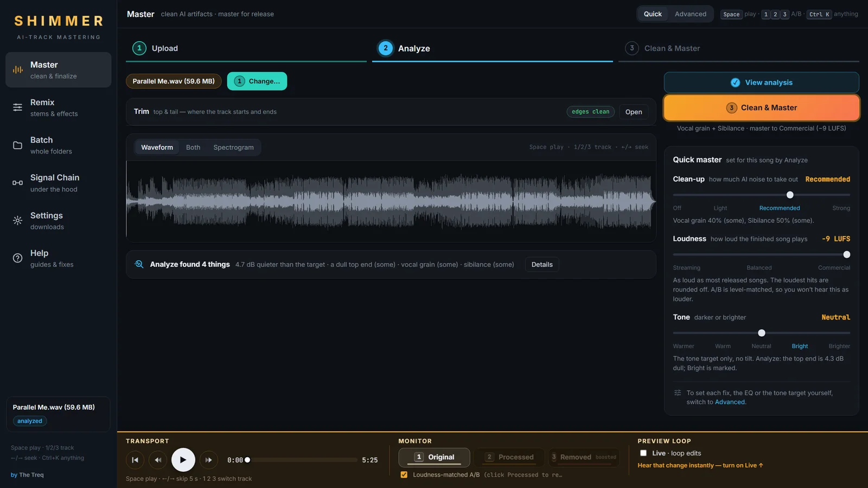
Task: Open Batch whole folders page
Action: click(59, 145)
